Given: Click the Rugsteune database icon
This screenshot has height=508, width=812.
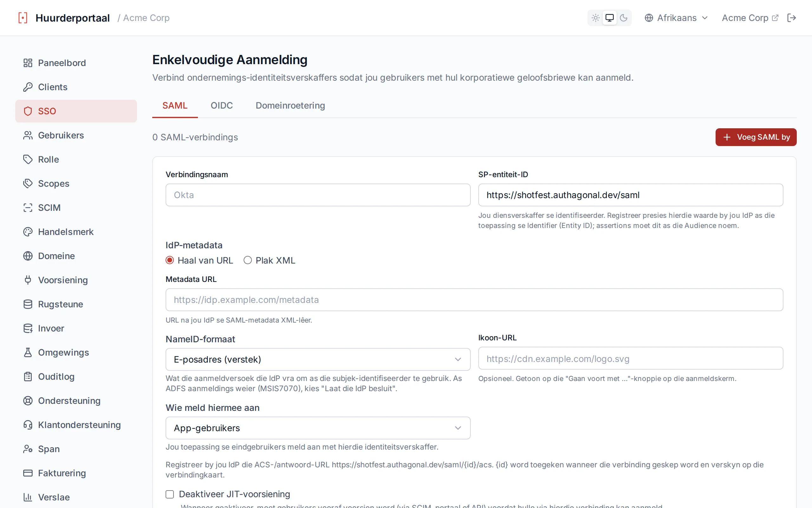Looking at the screenshot, I should (x=28, y=304).
